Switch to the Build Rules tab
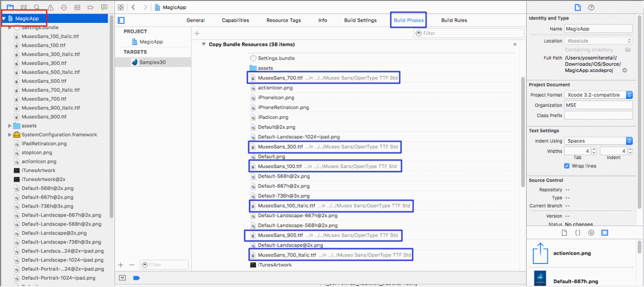The height and width of the screenshot is (287, 644). point(454,20)
